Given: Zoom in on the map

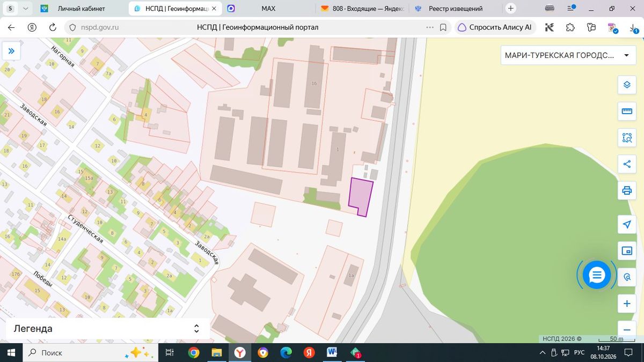Looking at the screenshot, I should coord(626,304).
